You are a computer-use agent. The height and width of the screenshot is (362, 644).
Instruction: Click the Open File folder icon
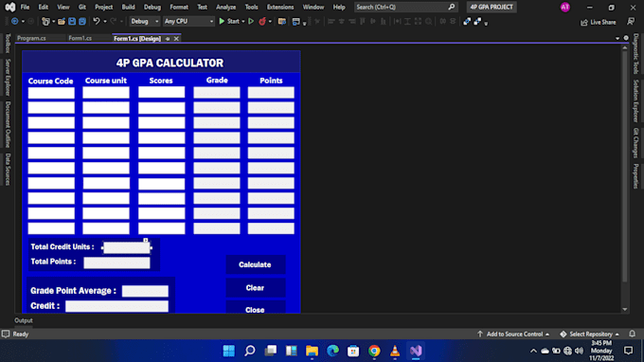(x=62, y=22)
